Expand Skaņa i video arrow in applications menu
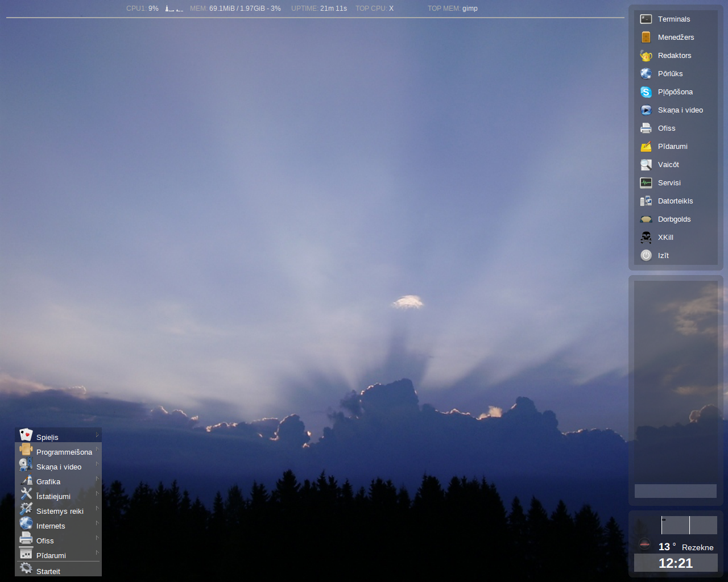This screenshot has height=582, width=728. pos(97,465)
